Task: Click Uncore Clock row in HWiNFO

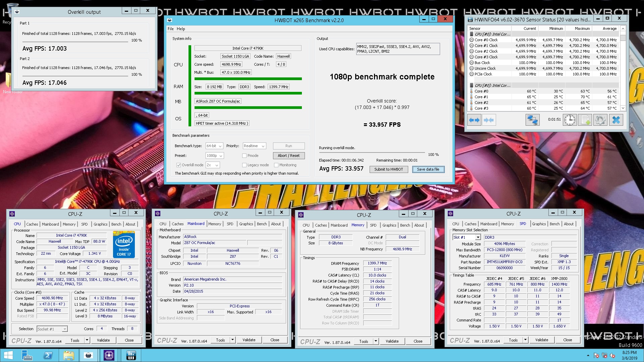Action: point(543,68)
